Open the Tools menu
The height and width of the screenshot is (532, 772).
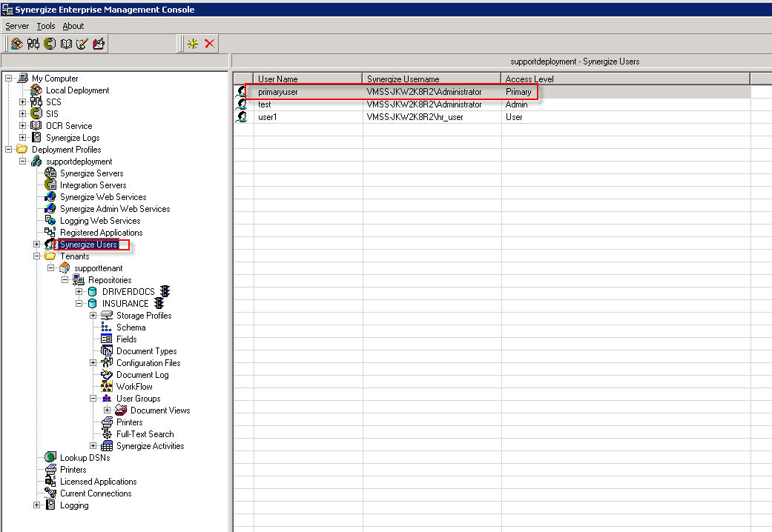46,26
